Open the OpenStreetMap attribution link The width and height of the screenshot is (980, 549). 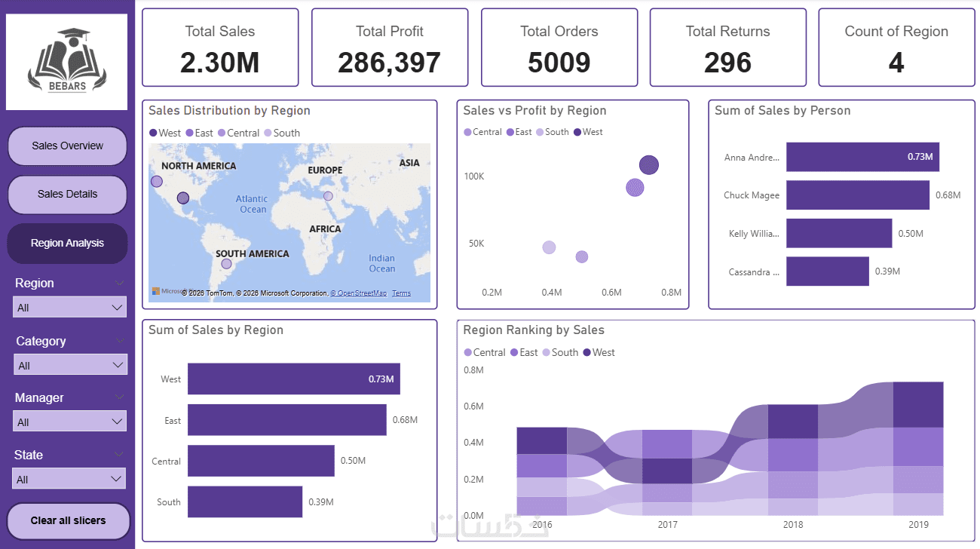[361, 293]
